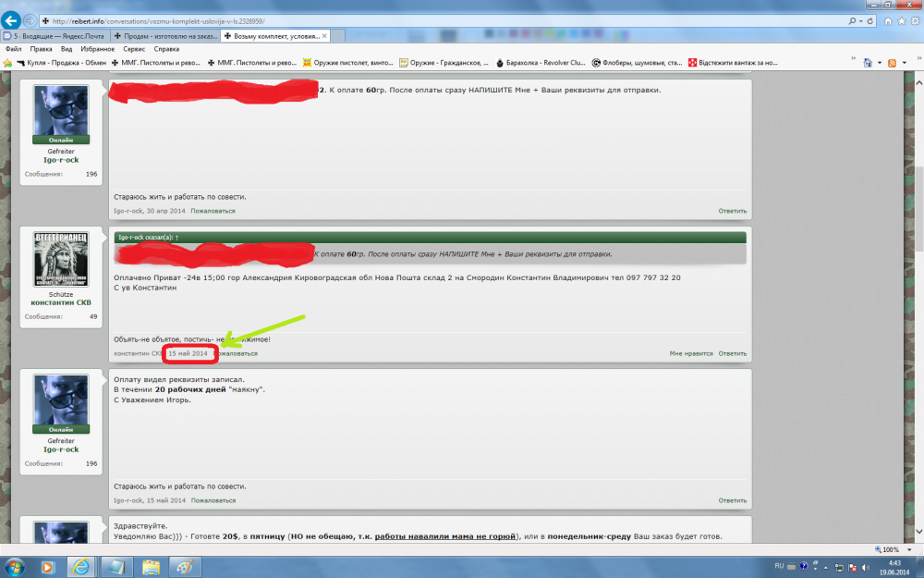Click the zoom level 100% indicator
The image size is (924, 578).
887,549
